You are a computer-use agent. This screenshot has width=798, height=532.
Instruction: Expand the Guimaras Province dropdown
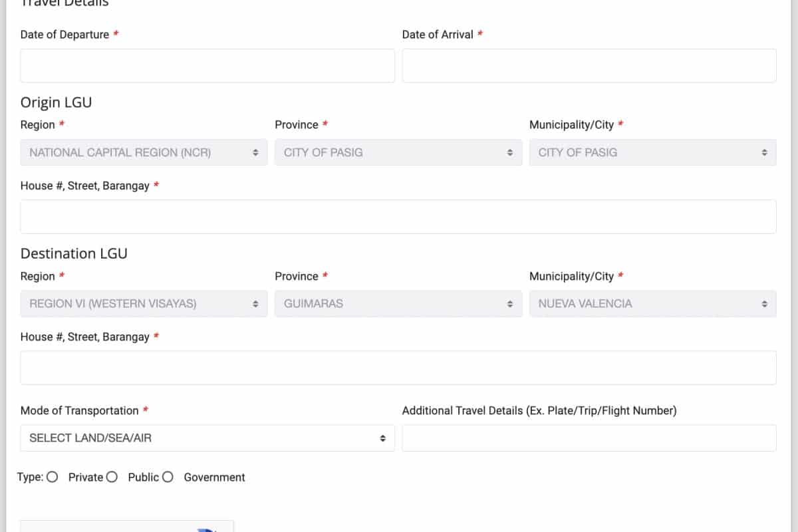tap(398, 304)
